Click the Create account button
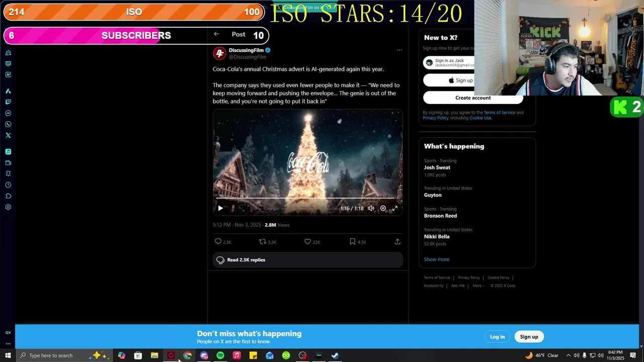This screenshot has width=644, height=362. click(473, 98)
